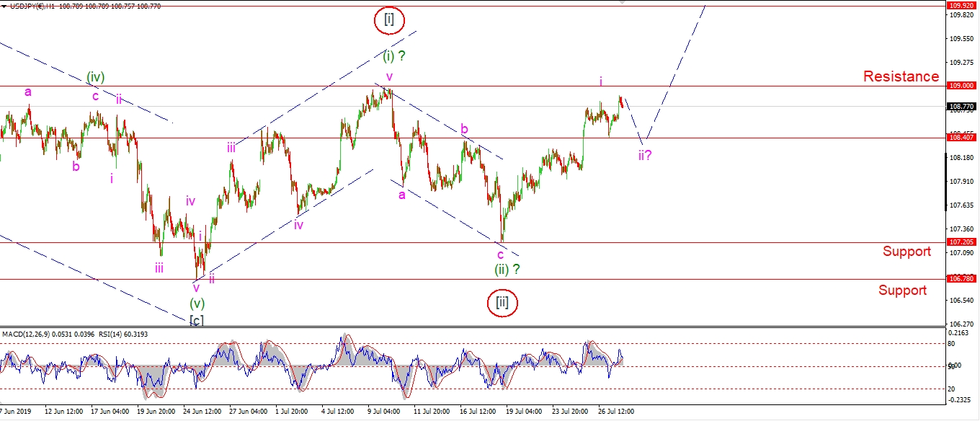The height and width of the screenshot is (421, 980).
Task: Click the 106.780 support price tag
Action: 961,279
